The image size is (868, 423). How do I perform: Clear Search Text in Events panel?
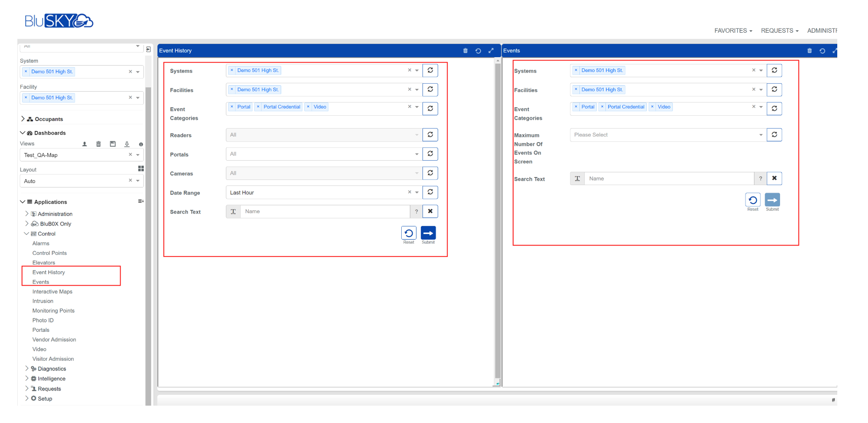(774, 179)
